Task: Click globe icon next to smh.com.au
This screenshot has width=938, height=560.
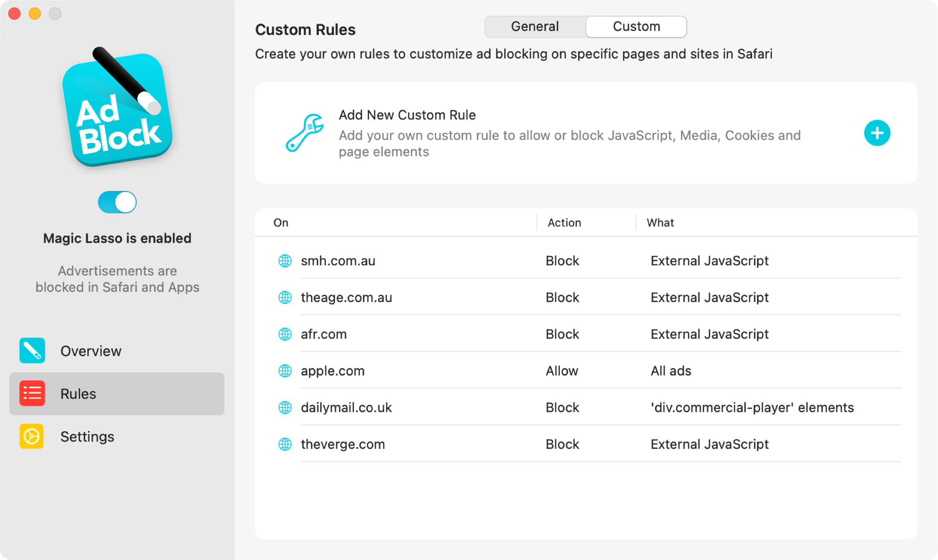Action: (x=285, y=261)
